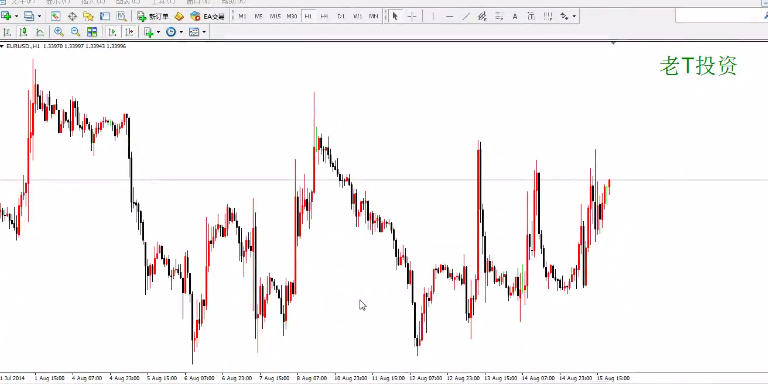Tile chart windows with grid icon
This screenshot has height=384, width=768.
click(92, 32)
